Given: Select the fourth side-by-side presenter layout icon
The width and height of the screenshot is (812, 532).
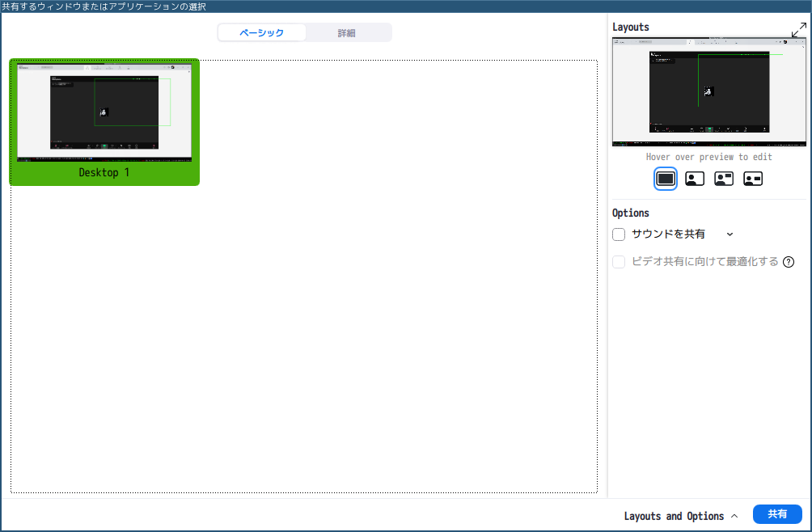Looking at the screenshot, I should tap(753, 179).
